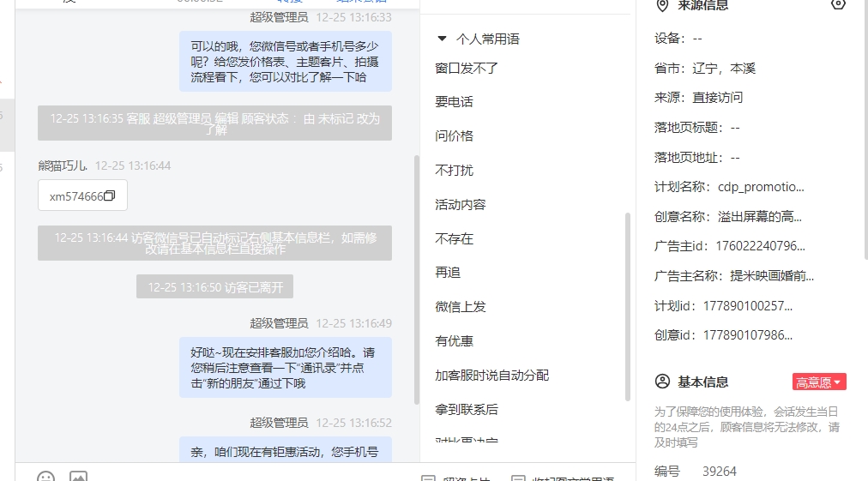Select the quick phrase 活动内容

point(460,205)
